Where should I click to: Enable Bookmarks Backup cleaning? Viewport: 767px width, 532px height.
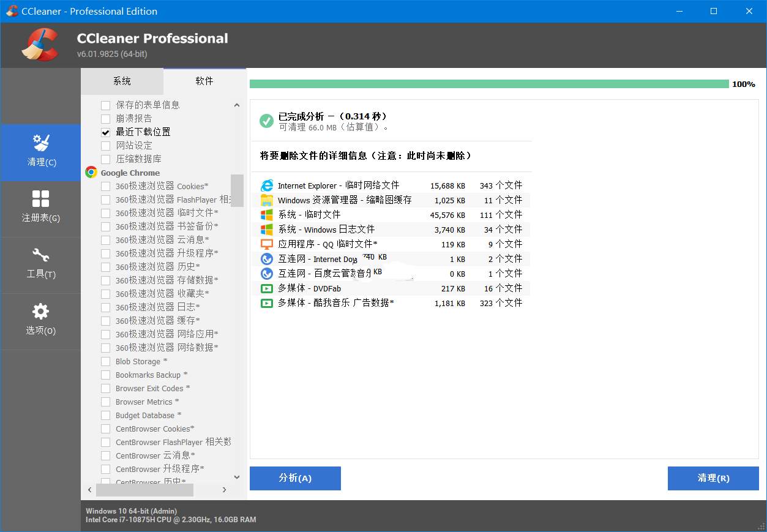coord(105,375)
